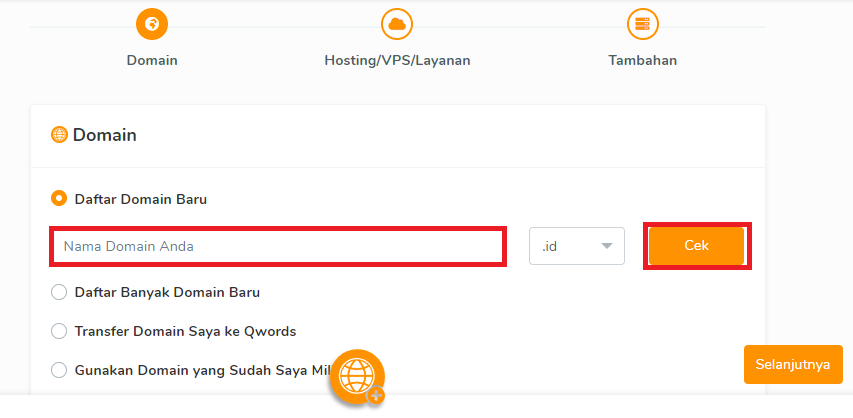Click the Daftar Banyak Domain Baru label
This screenshot has width=853, height=418.
click(x=167, y=293)
